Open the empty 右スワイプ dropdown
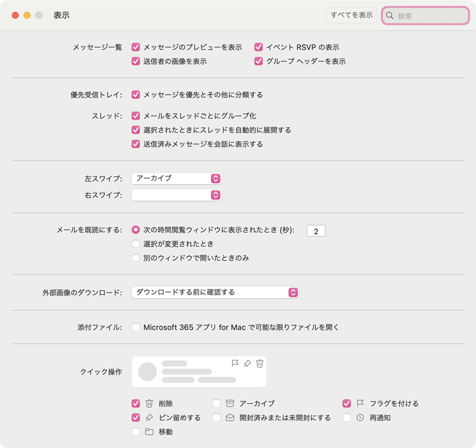The image size is (476, 448). [x=176, y=195]
